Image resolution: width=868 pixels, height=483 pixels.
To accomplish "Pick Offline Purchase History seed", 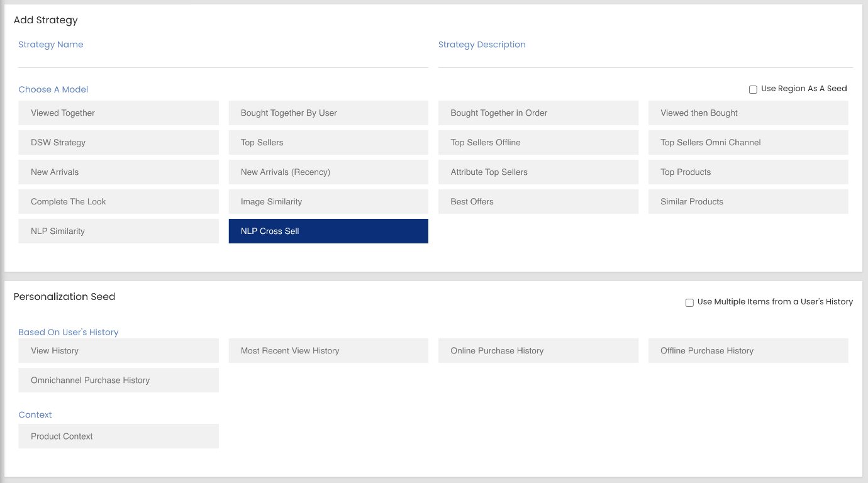I will (x=748, y=351).
